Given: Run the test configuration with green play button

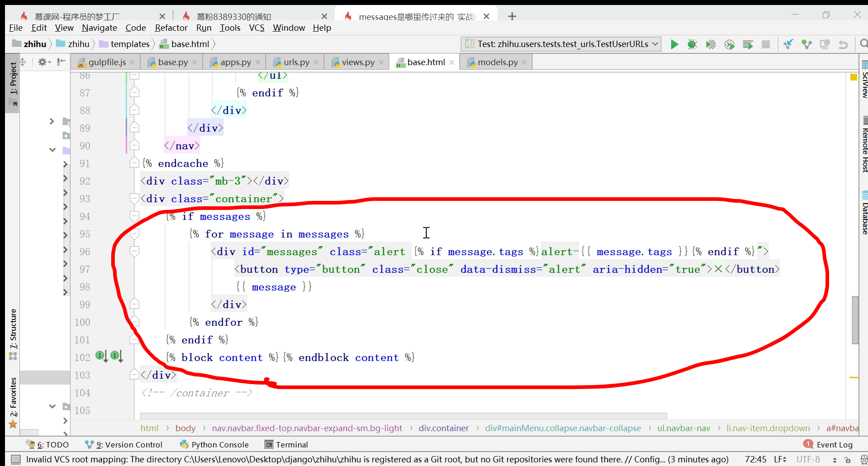Looking at the screenshot, I should click(674, 44).
